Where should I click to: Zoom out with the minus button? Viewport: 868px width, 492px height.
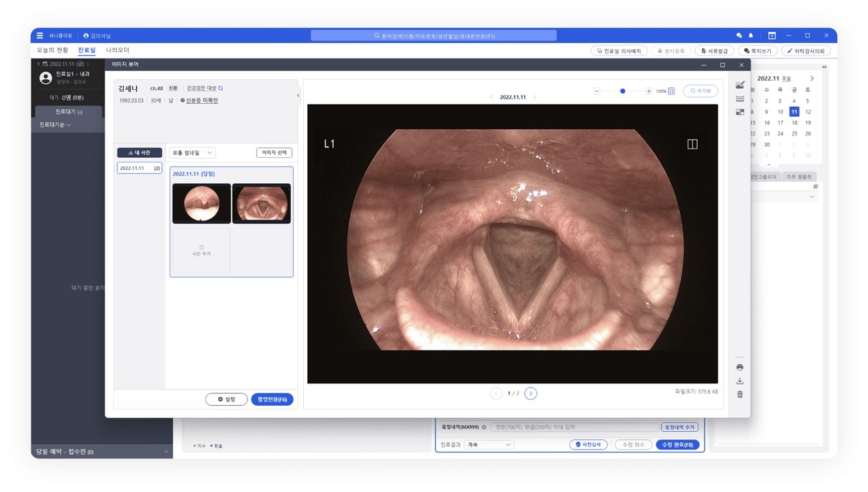(596, 91)
